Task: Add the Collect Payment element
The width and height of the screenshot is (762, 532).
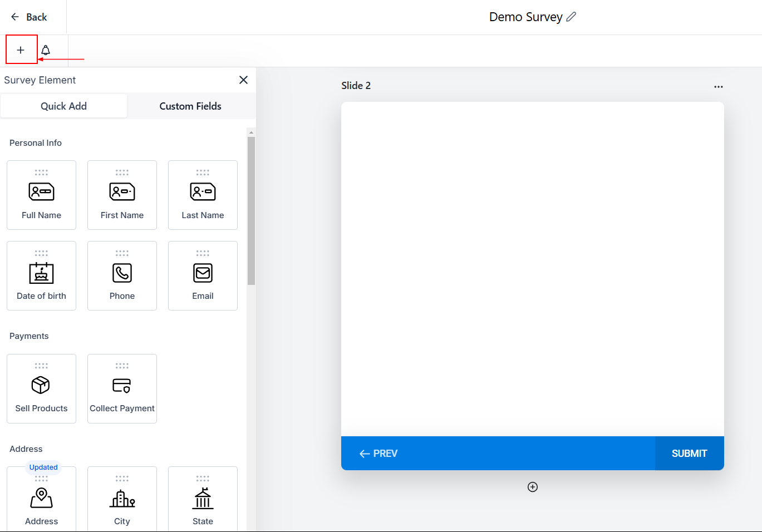Action: pos(122,388)
